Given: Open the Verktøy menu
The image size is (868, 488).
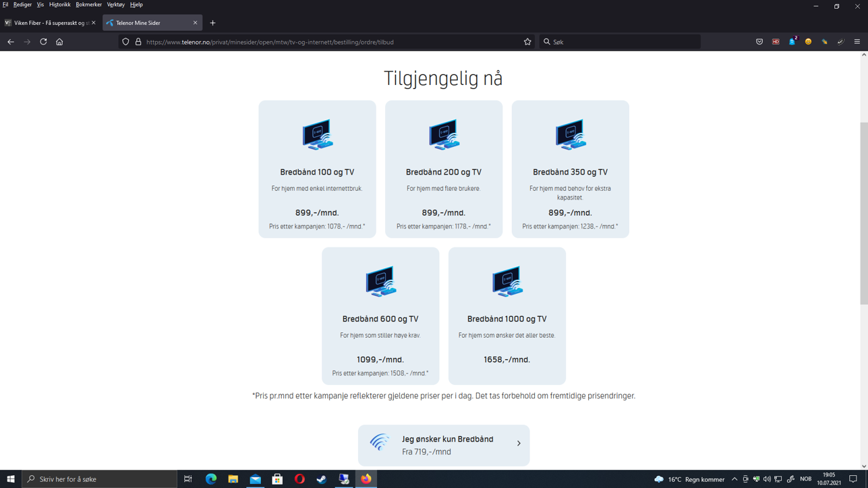Looking at the screenshot, I should pos(115,5).
